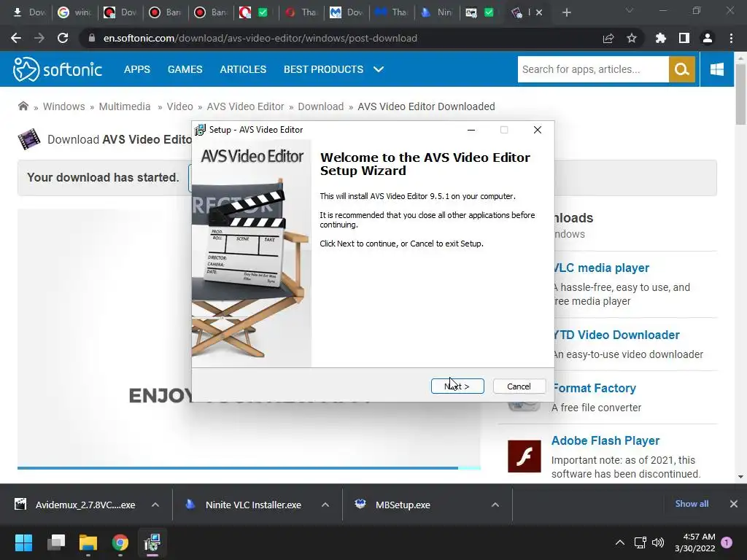Open VLC media player link
This screenshot has width=747, height=560.
pos(602,268)
